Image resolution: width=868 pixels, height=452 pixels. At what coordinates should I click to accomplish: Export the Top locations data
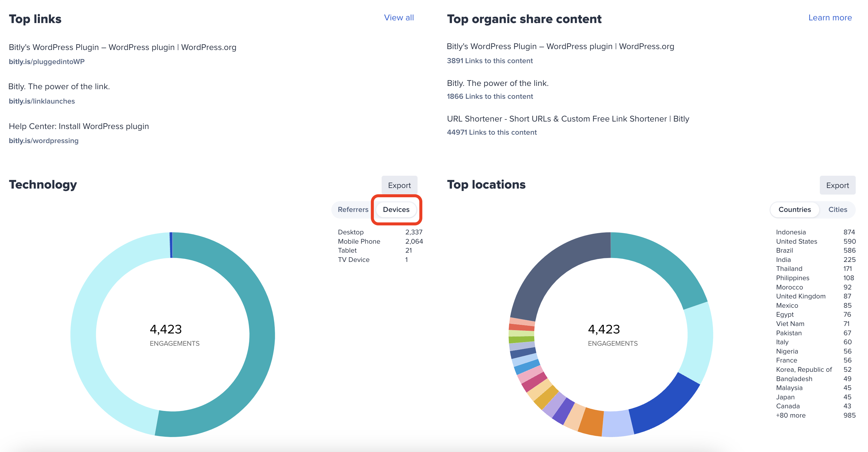837,185
